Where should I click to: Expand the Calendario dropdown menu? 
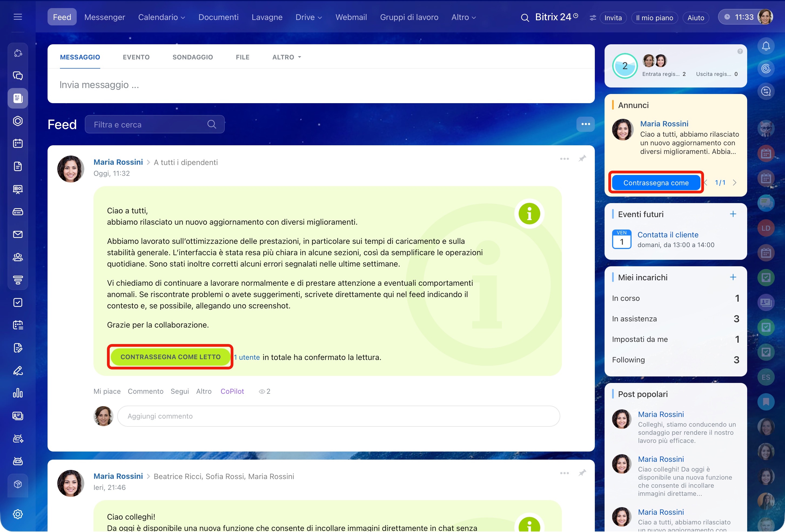coord(162,17)
